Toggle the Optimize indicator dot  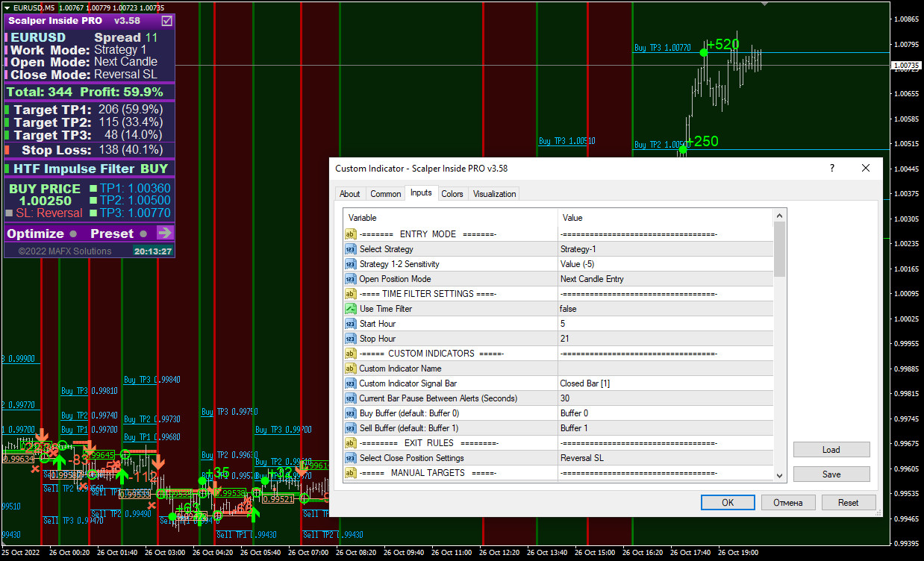(x=73, y=234)
